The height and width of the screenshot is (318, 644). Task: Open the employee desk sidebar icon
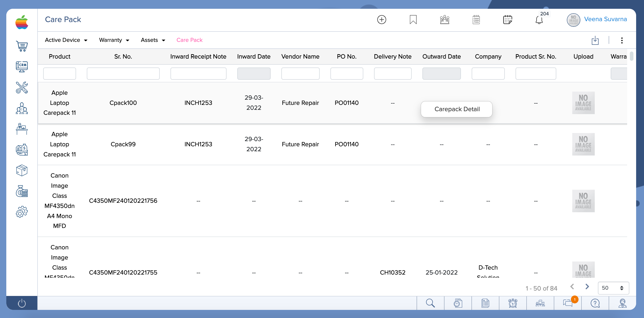(x=22, y=129)
